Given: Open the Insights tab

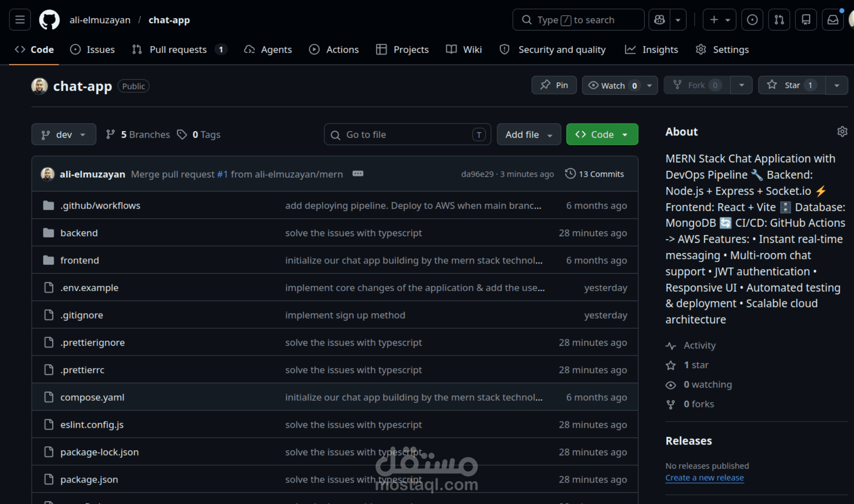Looking at the screenshot, I should tap(652, 50).
